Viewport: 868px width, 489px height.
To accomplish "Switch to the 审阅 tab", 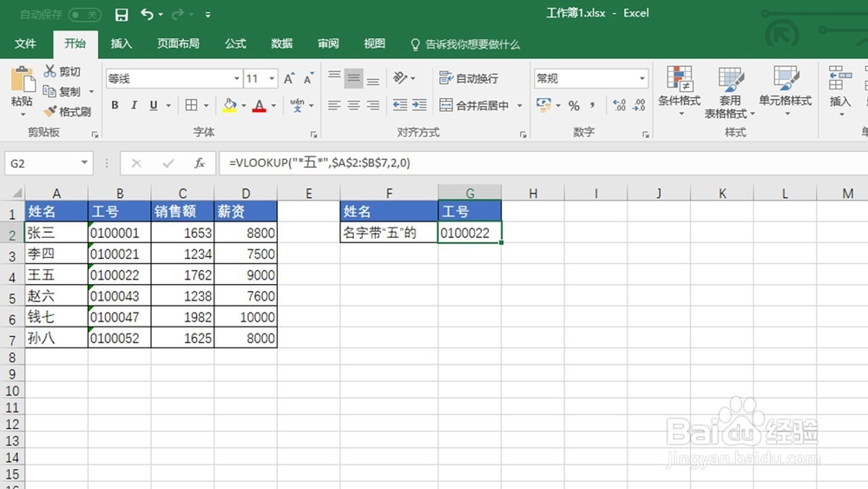I will tap(328, 43).
